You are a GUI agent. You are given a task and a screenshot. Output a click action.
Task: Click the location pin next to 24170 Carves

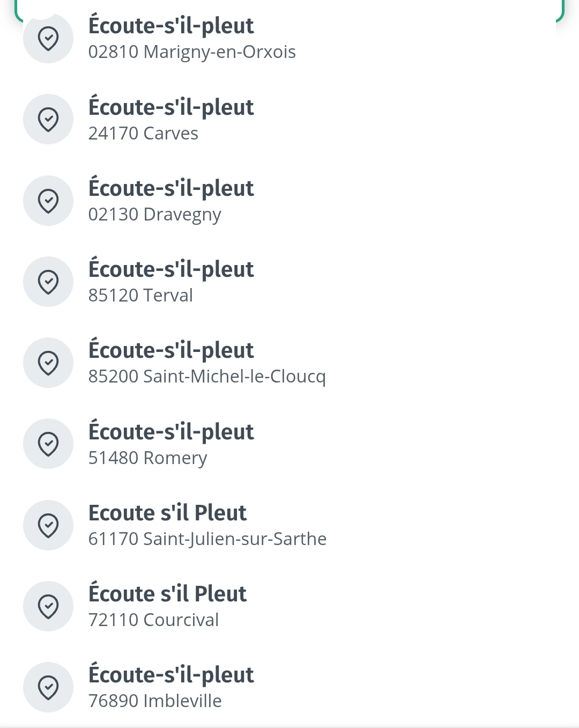tap(48, 119)
